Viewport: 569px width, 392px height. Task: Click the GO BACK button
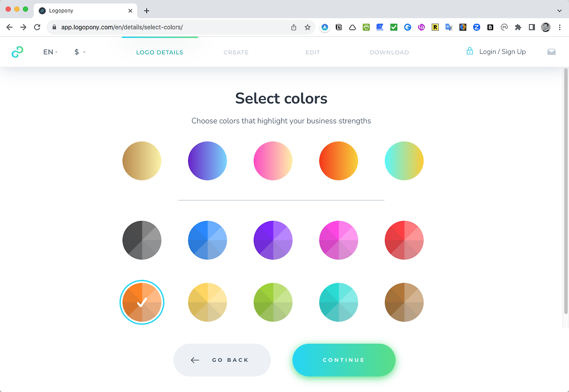tap(222, 360)
